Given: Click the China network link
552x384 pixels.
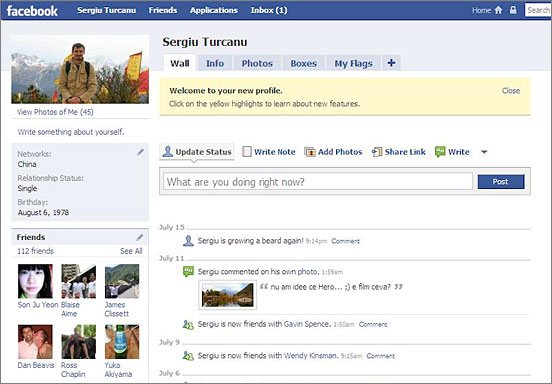Looking at the screenshot, I should [x=27, y=164].
